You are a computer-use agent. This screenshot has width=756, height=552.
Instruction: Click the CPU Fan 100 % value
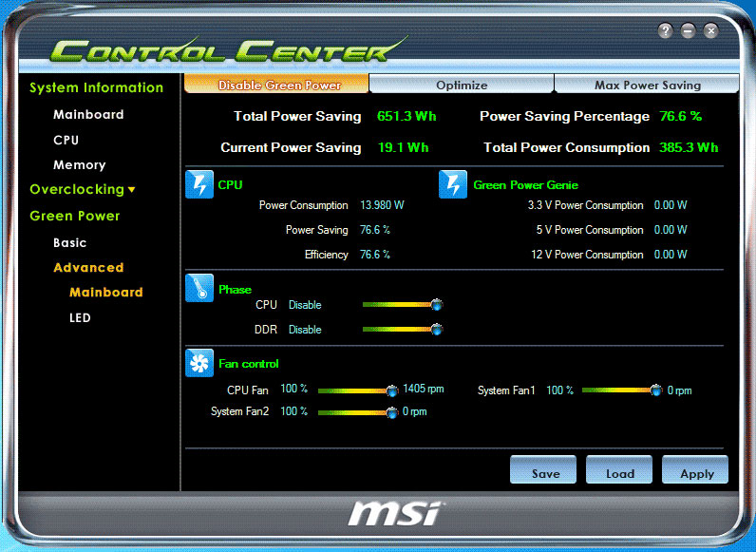pos(294,389)
